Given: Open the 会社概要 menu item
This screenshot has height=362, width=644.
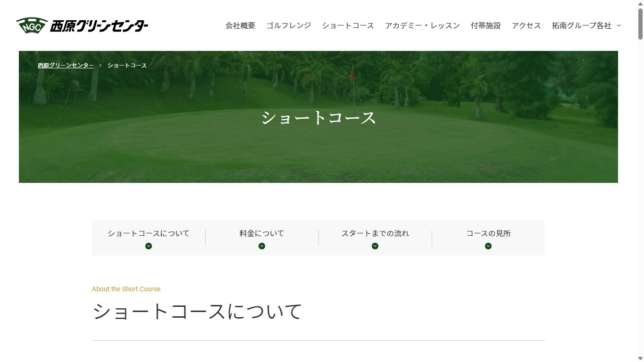Looking at the screenshot, I should coord(240,25).
